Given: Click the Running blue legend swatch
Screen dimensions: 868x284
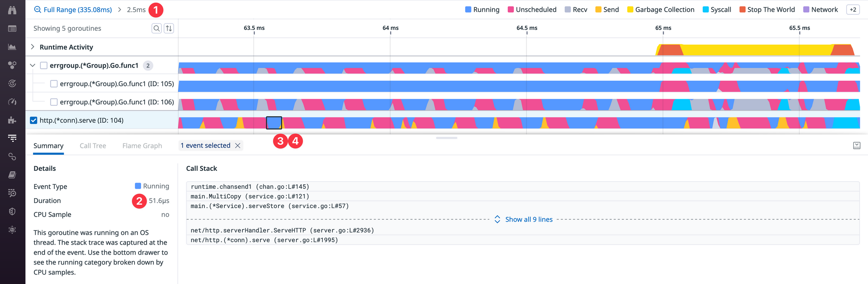Looking at the screenshot, I should [x=468, y=10].
